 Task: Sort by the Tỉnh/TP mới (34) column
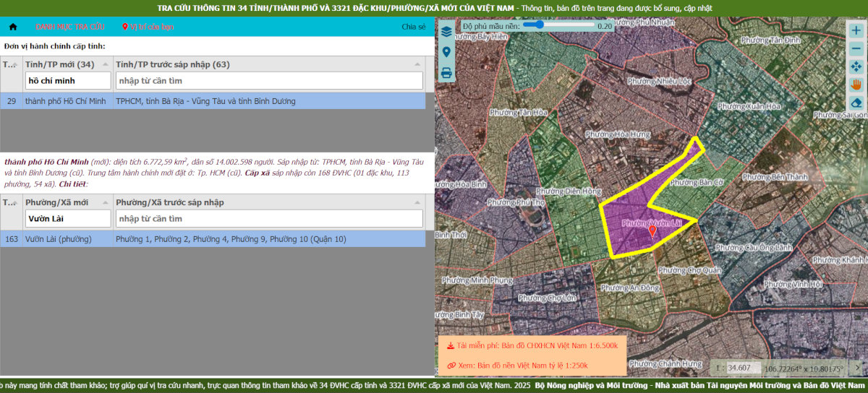[x=59, y=64]
